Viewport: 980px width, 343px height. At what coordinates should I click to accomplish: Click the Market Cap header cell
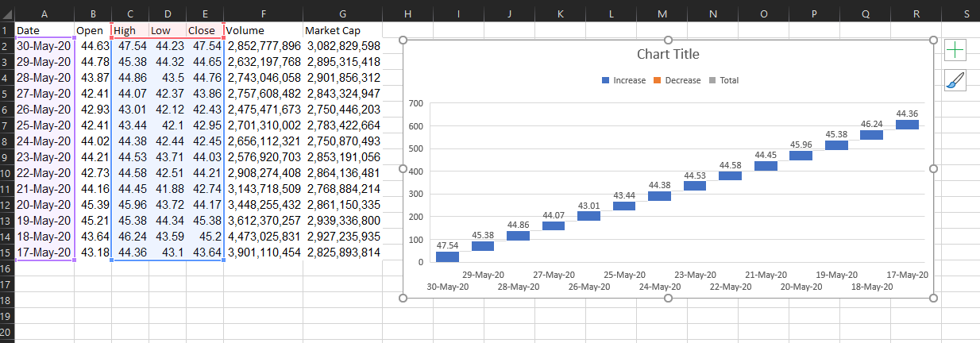click(x=342, y=30)
